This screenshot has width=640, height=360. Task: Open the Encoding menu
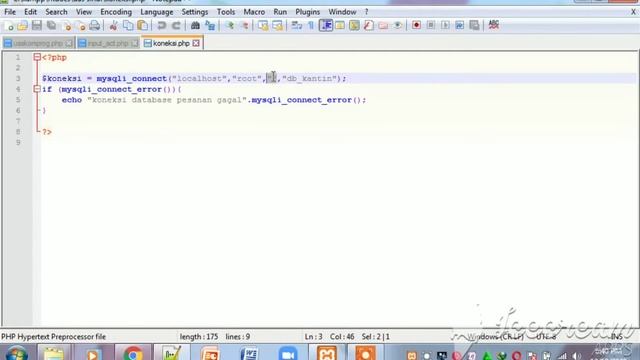coord(116,12)
